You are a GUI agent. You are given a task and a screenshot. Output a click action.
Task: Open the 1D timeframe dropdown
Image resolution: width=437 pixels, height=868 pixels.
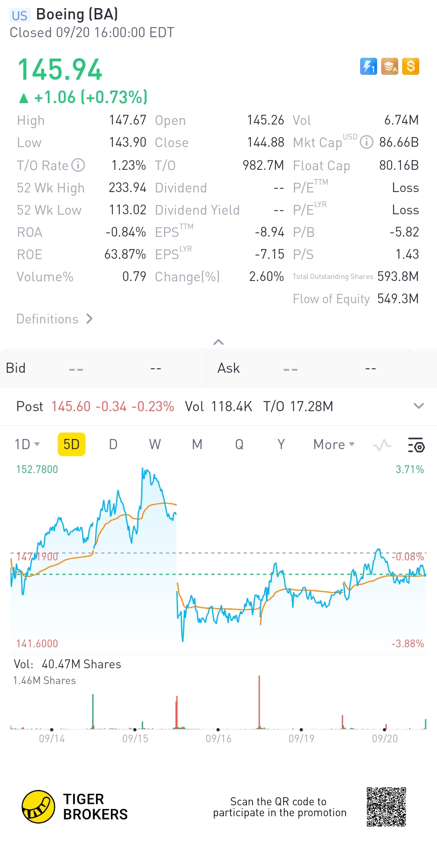click(27, 444)
